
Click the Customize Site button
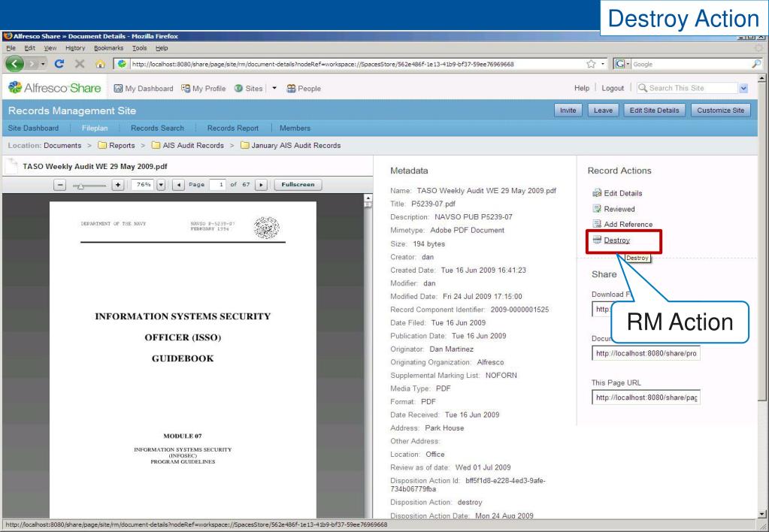click(x=720, y=110)
